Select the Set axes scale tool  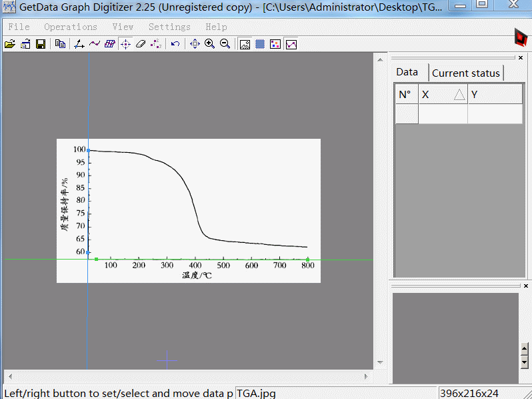tap(79, 44)
